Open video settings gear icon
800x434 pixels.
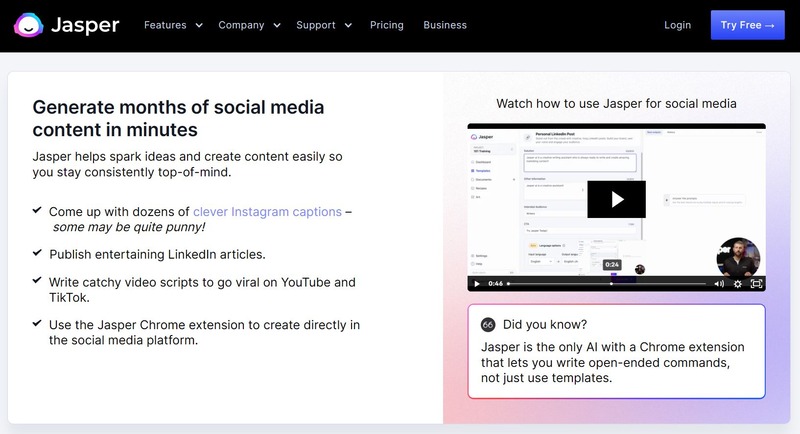(738, 284)
